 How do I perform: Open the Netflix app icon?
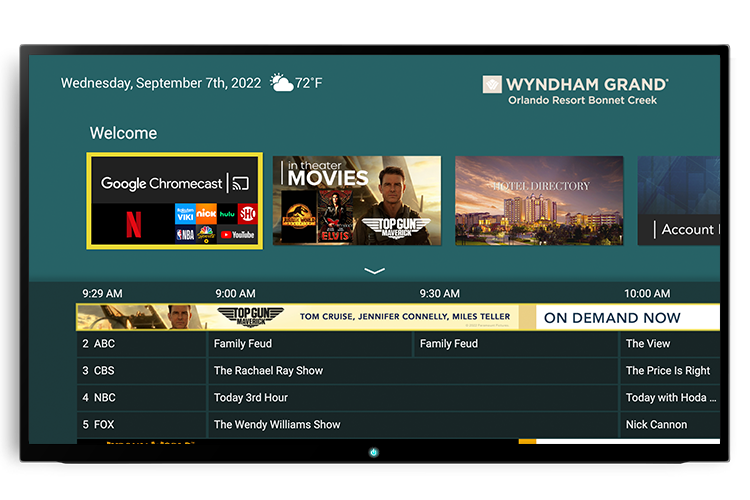click(x=133, y=224)
